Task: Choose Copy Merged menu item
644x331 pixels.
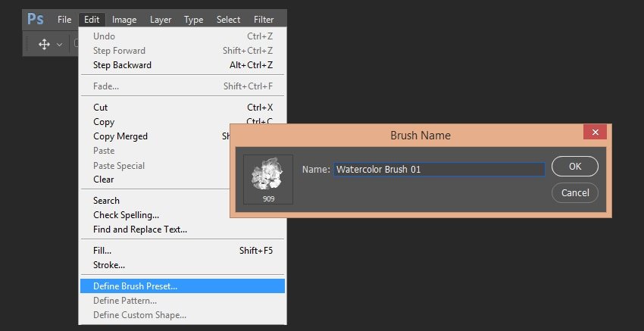Action: tap(120, 136)
